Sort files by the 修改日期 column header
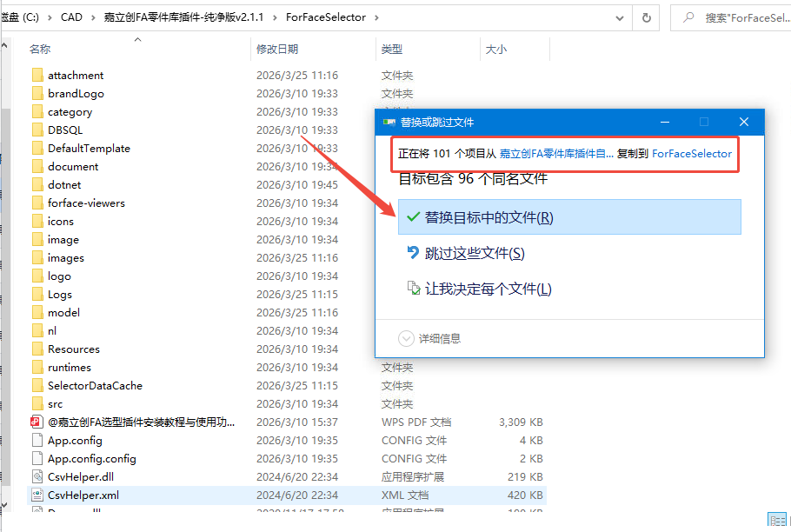 click(277, 50)
